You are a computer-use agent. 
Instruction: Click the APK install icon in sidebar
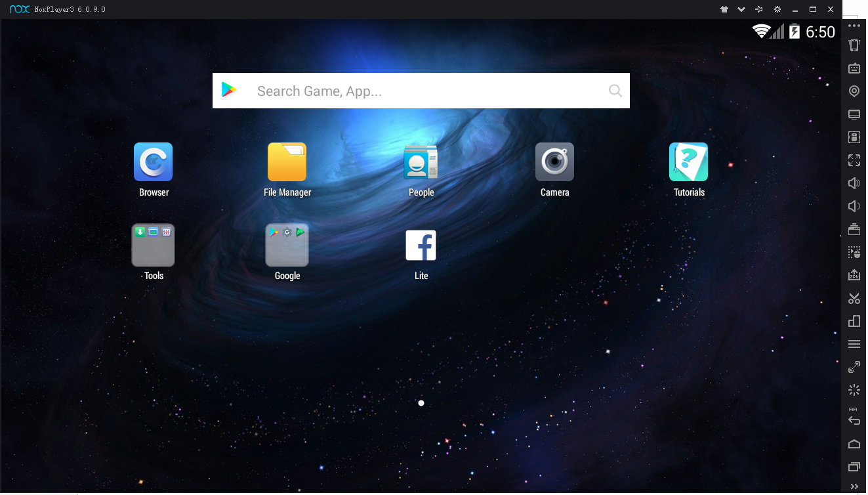coord(854,275)
